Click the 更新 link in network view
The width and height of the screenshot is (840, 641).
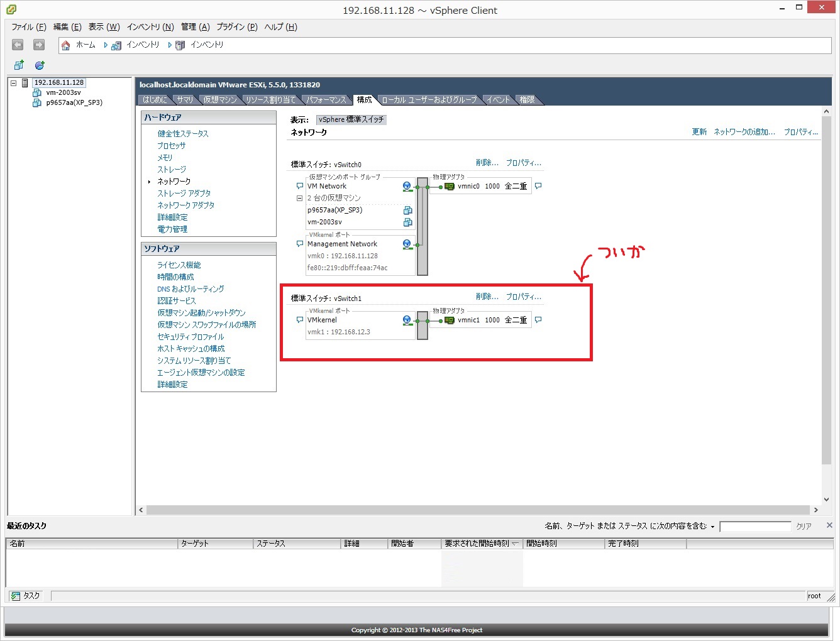[699, 132]
